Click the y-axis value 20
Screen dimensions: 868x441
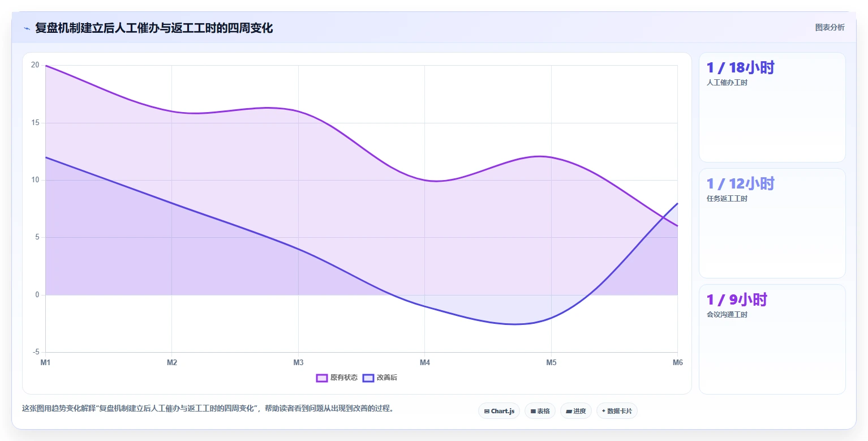click(35, 65)
